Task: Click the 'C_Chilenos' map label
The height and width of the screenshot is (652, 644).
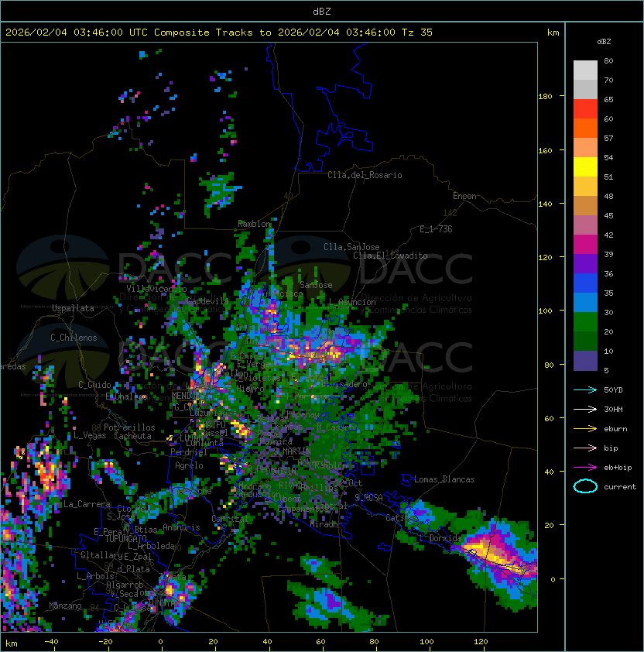Action: click(x=74, y=338)
